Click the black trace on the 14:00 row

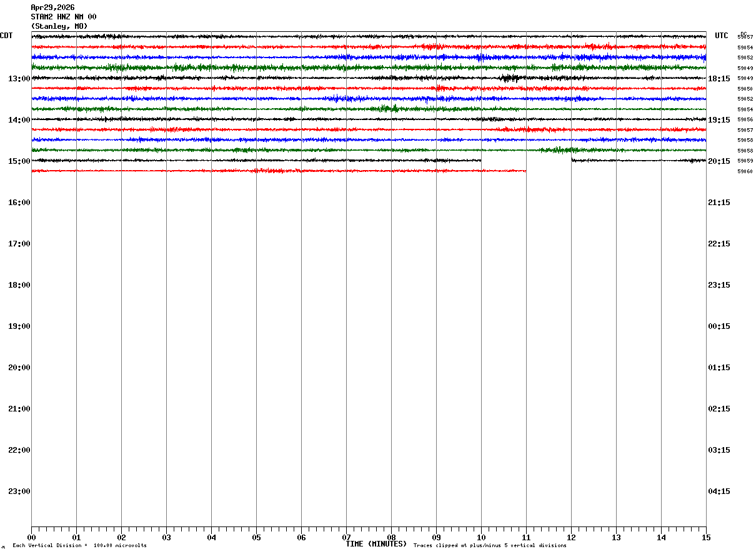coord(369,119)
